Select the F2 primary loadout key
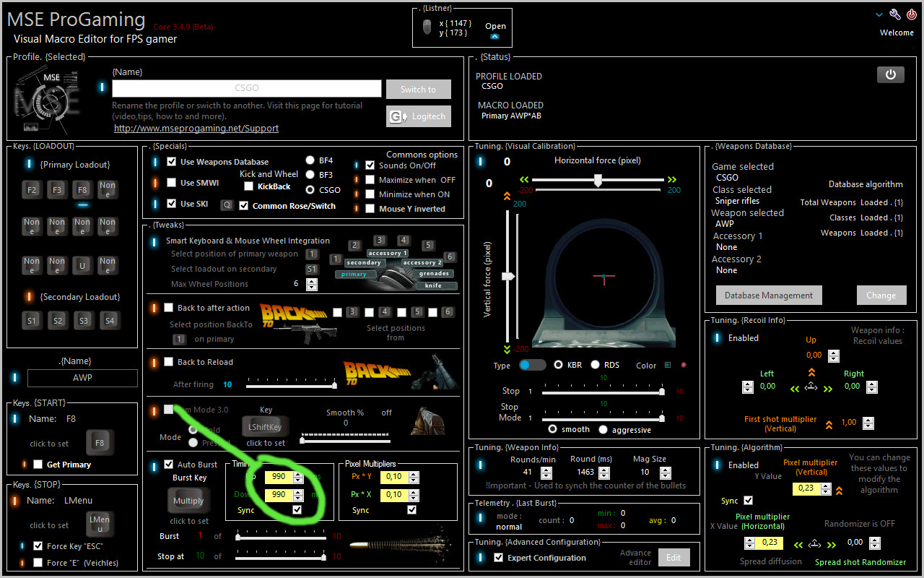The width and height of the screenshot is (924, 578). point(32,190)
